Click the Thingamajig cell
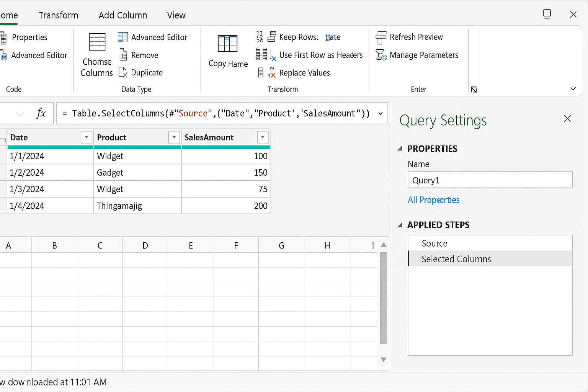 click(x=138, y=206)
